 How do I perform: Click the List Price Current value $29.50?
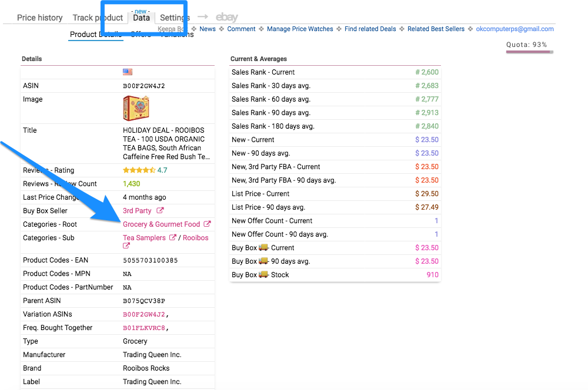point(427,194)
